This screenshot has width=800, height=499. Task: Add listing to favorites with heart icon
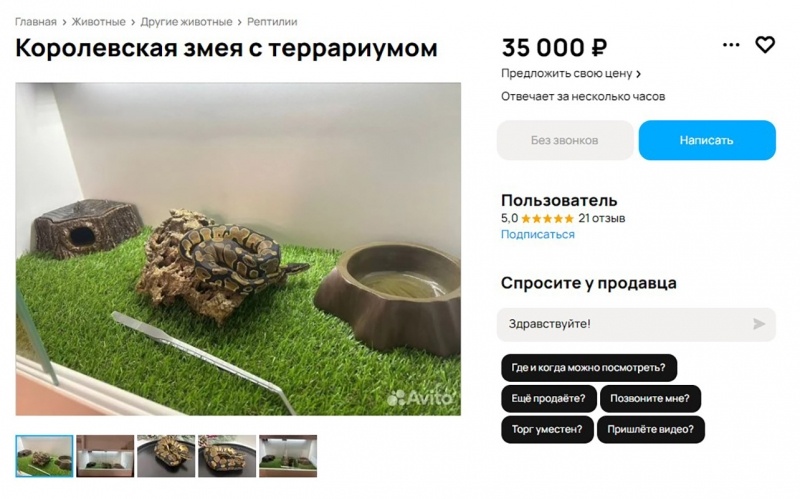(x=765, y=45)
